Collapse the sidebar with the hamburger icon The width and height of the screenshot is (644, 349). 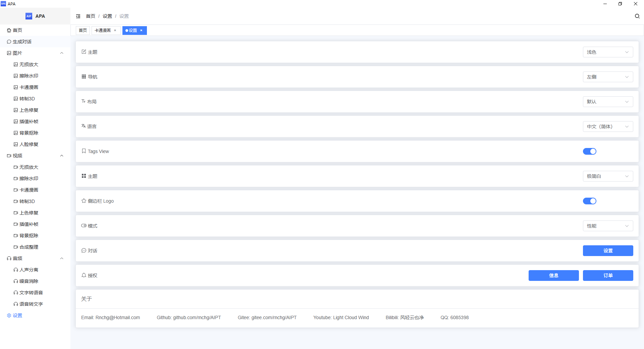[x=78, y=16]
